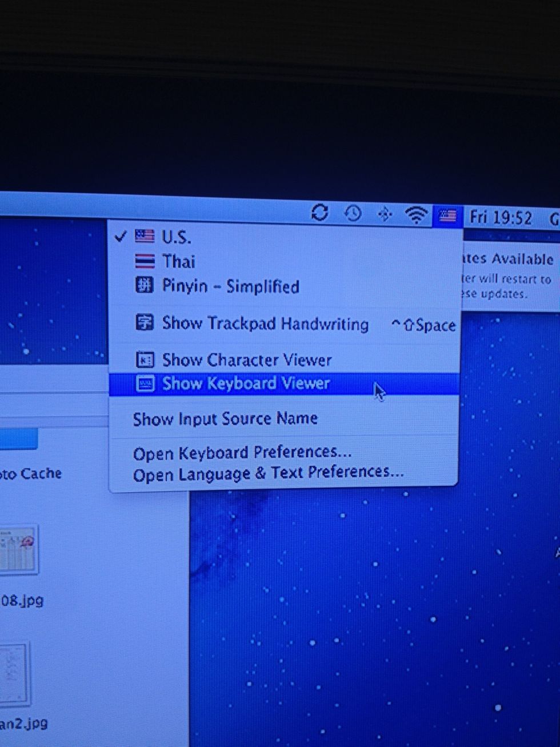Click the sync/refresh icon in the menu bar
Image resolution: width=560 pixels, height=747 pixels.
pyautogui.click(x=321, y=214)
